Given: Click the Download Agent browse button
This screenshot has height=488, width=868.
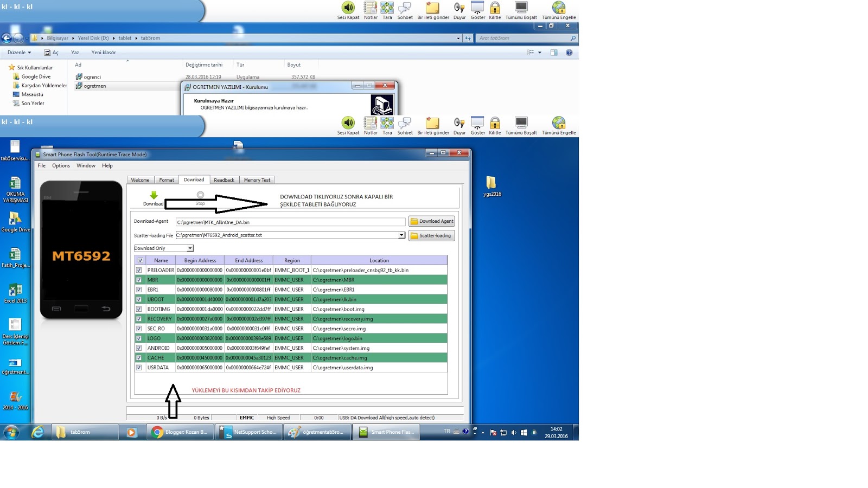Looking at the screenshot, I should tap(431, 221).
